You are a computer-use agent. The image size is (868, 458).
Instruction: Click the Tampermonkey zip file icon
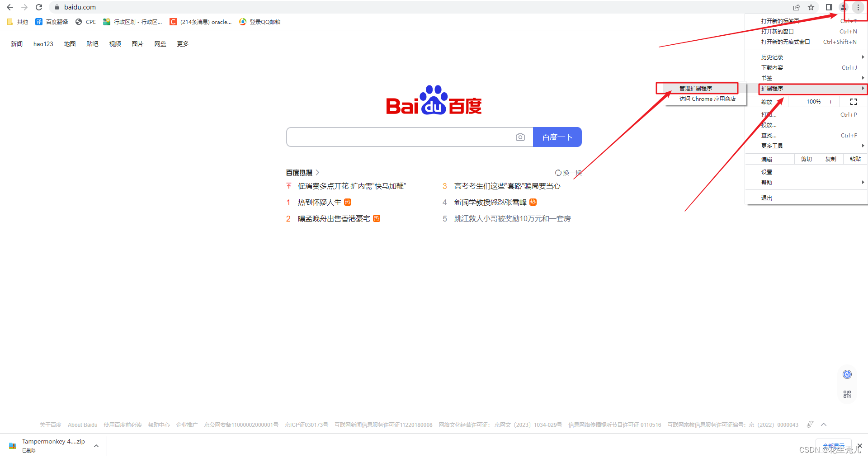coord(13,445)
